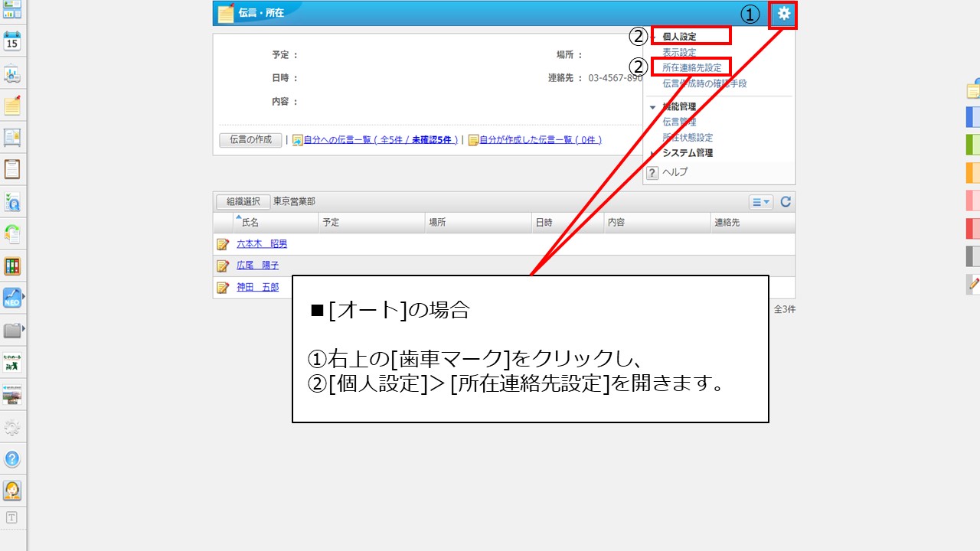Select the NEO app icon in the left sidebar
The width and height of the screenshot is (980, 551).
pyautogui.click(x=11, y=297)
